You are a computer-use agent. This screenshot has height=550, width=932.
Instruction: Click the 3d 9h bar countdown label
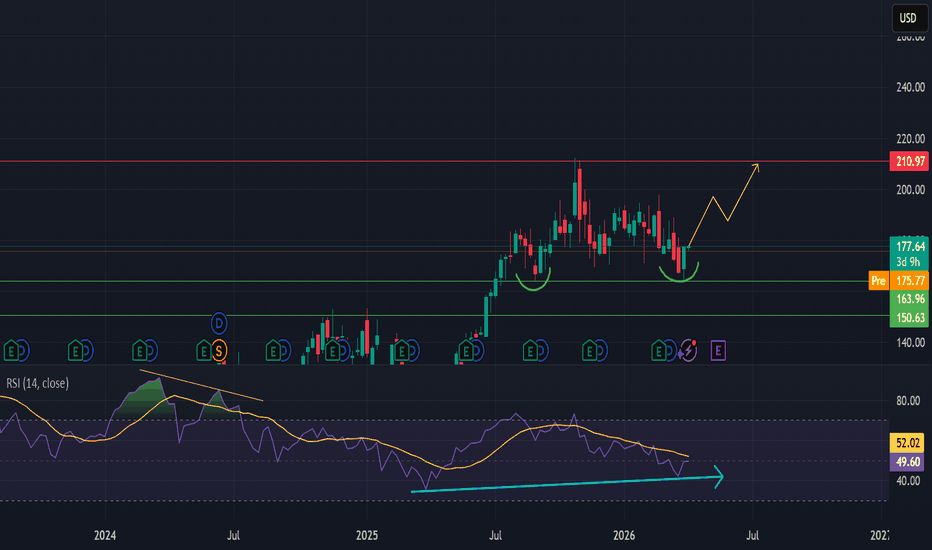(909, 262)
